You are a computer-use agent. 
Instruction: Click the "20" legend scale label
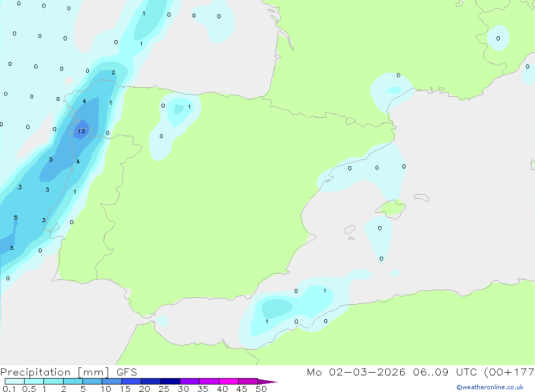point(144,389)
